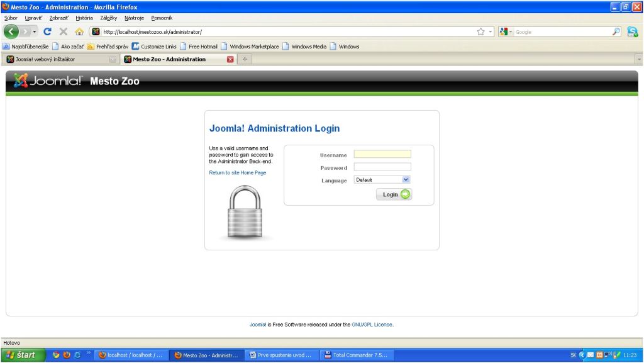The image size is (644, 363).
Task: Reload the current page
Action: click(x=48, y=31)
